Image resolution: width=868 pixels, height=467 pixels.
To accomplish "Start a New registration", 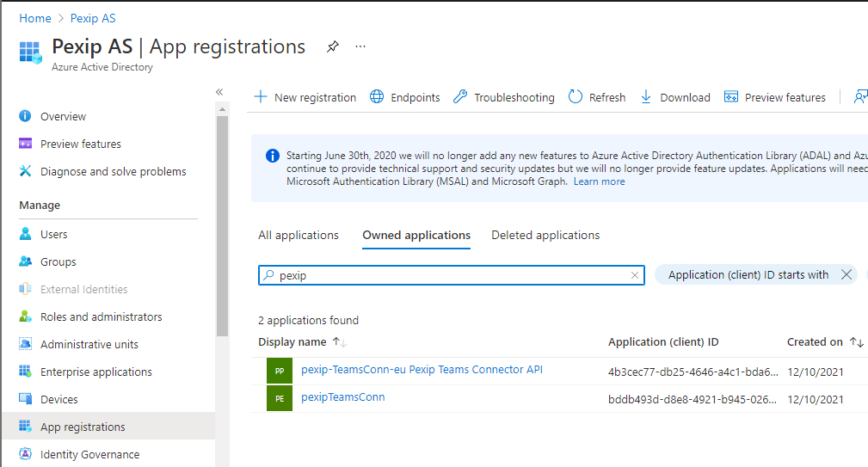I will click(305, 97).
